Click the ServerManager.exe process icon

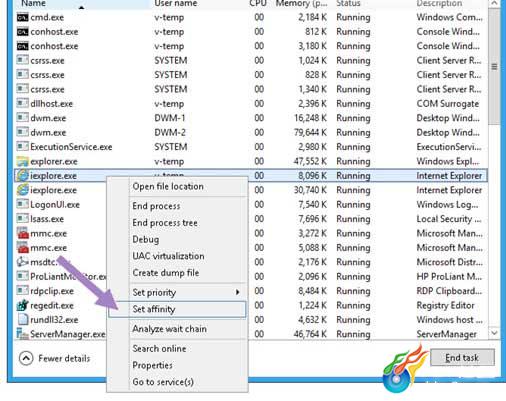(x=22, y=334)
